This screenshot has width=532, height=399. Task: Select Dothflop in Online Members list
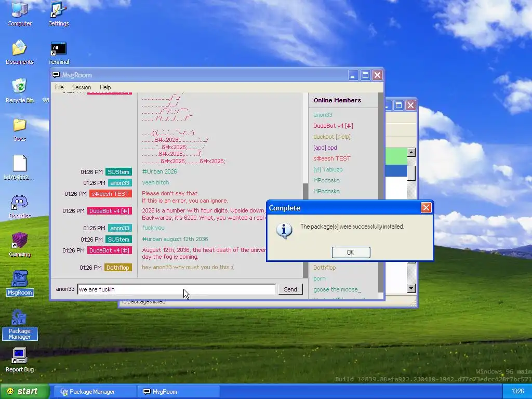click(324, 268)
